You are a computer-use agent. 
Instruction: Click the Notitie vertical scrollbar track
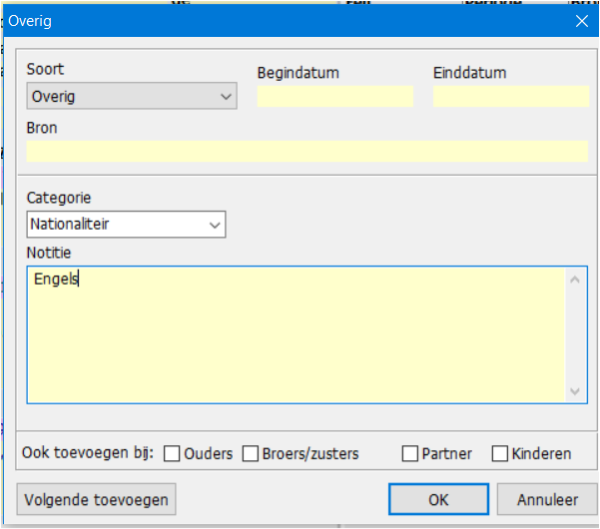point(575,335)
